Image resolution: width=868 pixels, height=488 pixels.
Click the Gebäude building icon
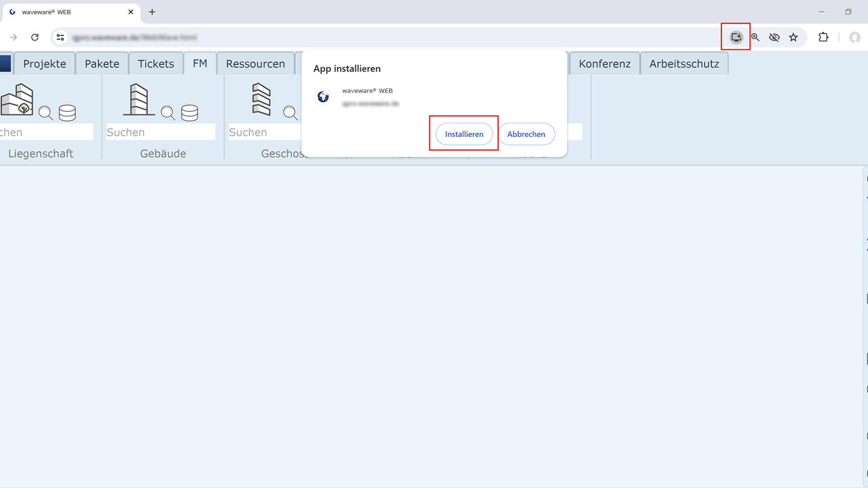coord(139,100)
